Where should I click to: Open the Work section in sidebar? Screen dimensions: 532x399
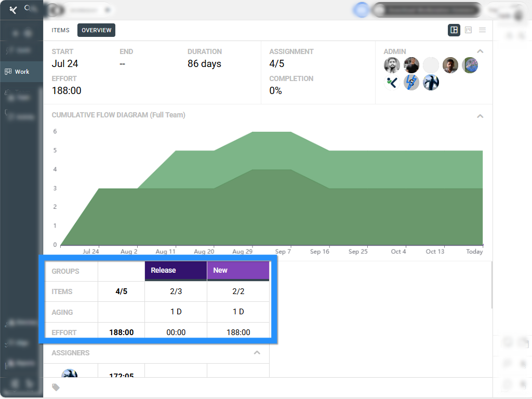tap(21, 72)
